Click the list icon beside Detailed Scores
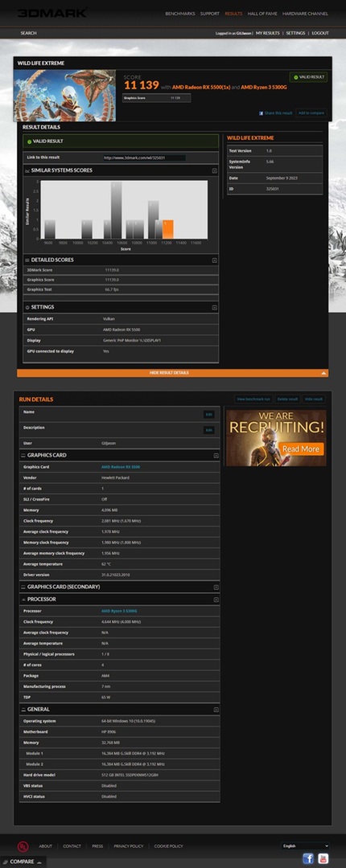The width and height of the screenshot is (346, 868). (27, 260)
